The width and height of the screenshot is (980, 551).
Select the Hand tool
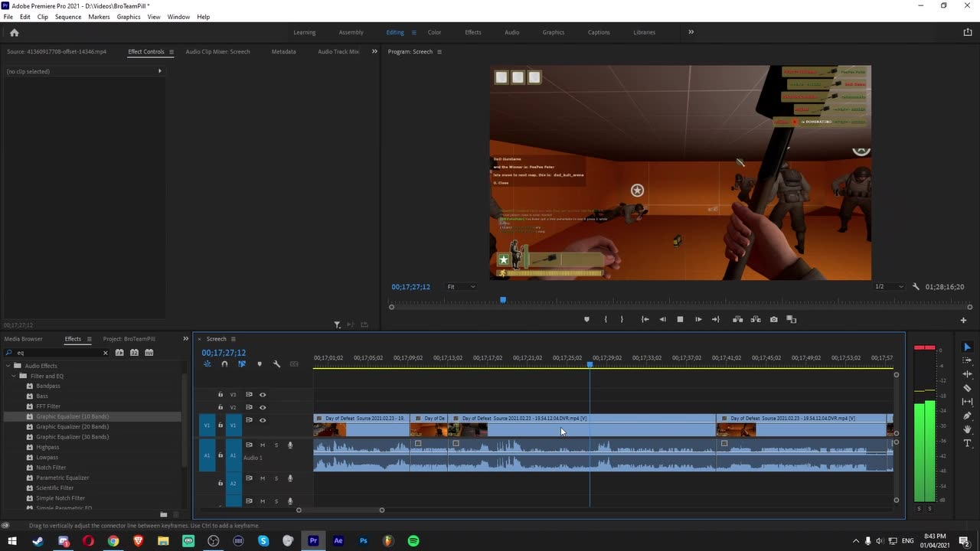point(967,429)
